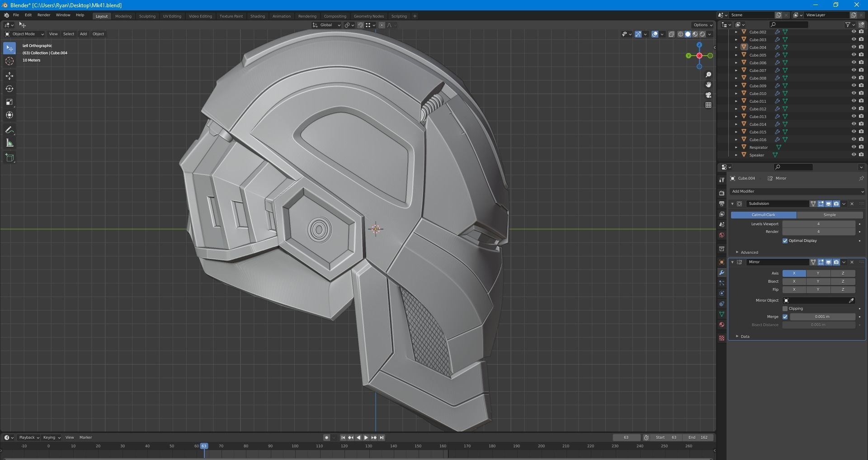Enable the Clipping checkbox in Mirror
The height and width of the screenshot is (460, 868).
pyautogui.click(x=785, y=308)
